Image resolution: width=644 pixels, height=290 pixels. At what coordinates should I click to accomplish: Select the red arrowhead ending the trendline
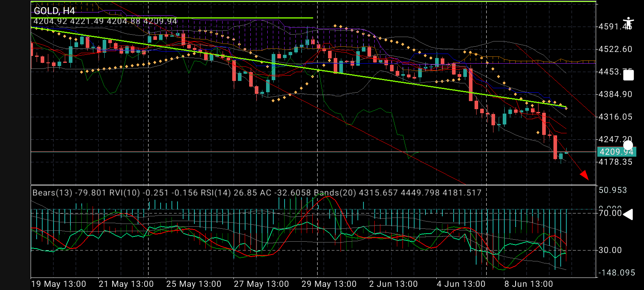pos(584,174)
